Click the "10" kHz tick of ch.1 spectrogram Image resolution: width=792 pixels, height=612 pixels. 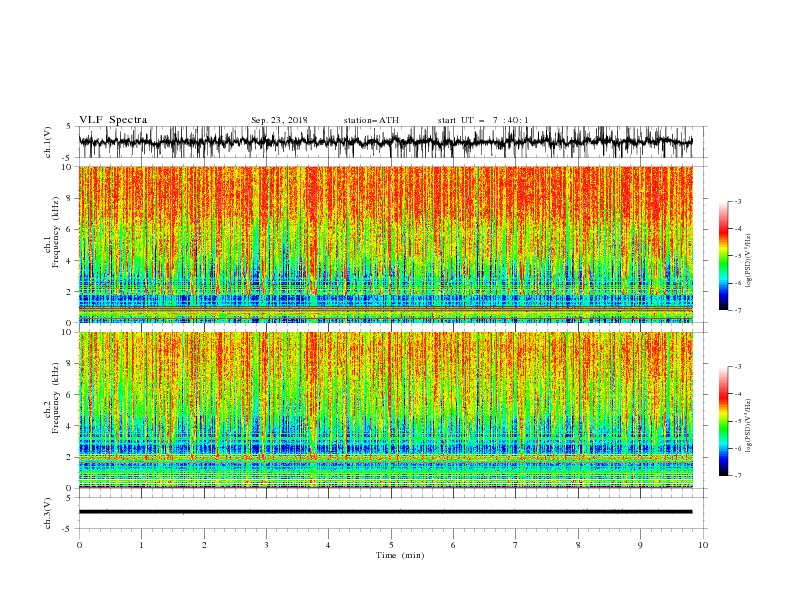point(67,167)
